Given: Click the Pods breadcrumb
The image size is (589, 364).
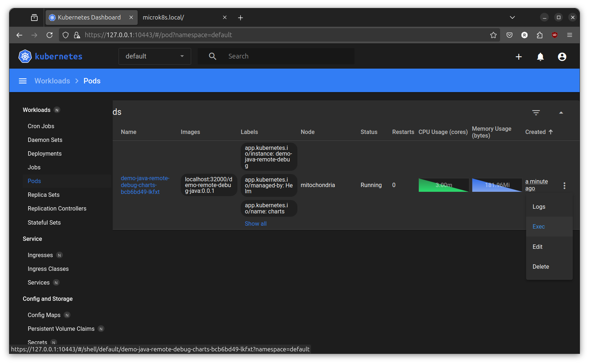Looking at the screenshot, I should pos(92,81).
